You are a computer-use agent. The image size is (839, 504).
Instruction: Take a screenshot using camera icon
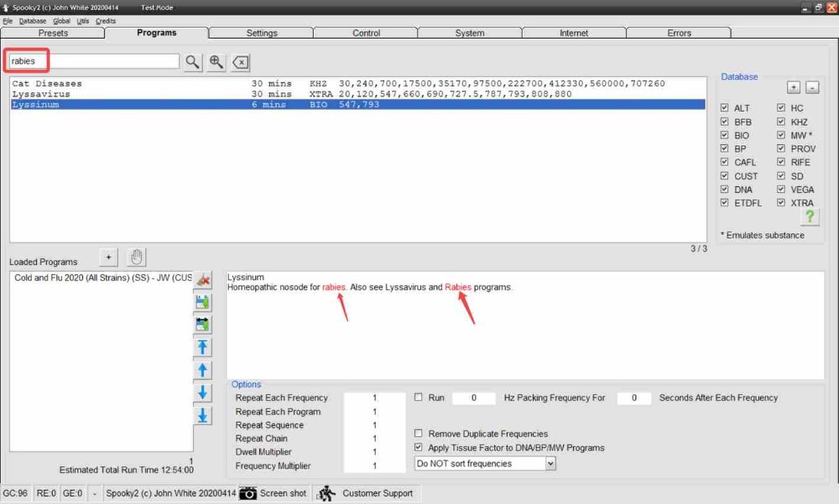(x=248, y=493)
